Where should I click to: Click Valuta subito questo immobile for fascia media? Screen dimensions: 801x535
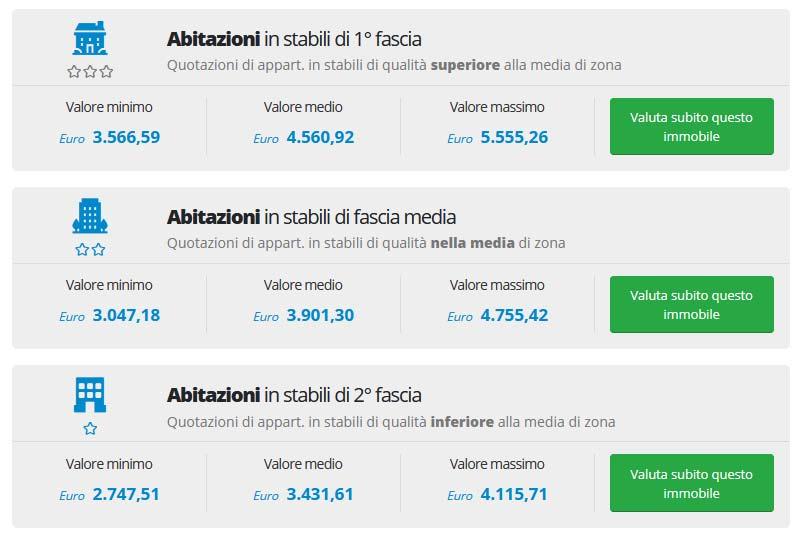[692, 305]
